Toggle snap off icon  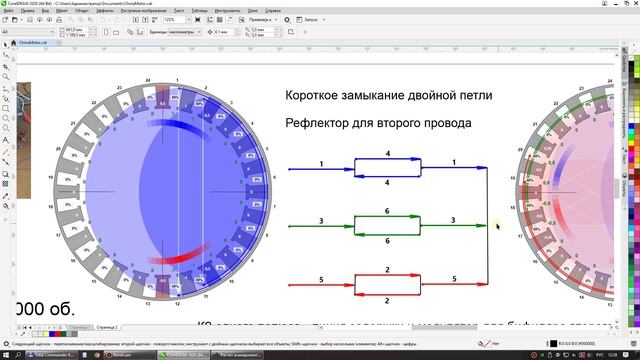[242, 20]
